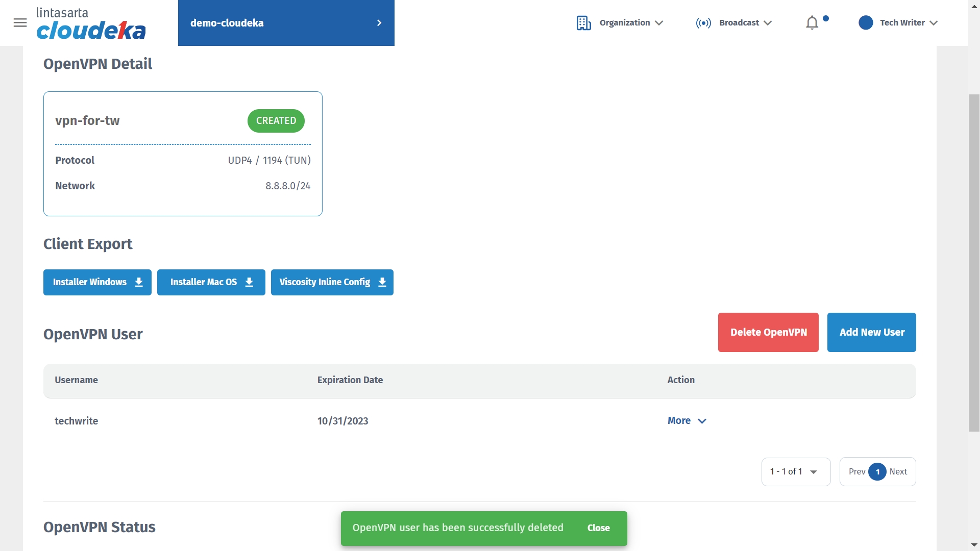Click download icon on Installer Windows
The height and width of the screenshot is (551, 980).
coord(139,282)
